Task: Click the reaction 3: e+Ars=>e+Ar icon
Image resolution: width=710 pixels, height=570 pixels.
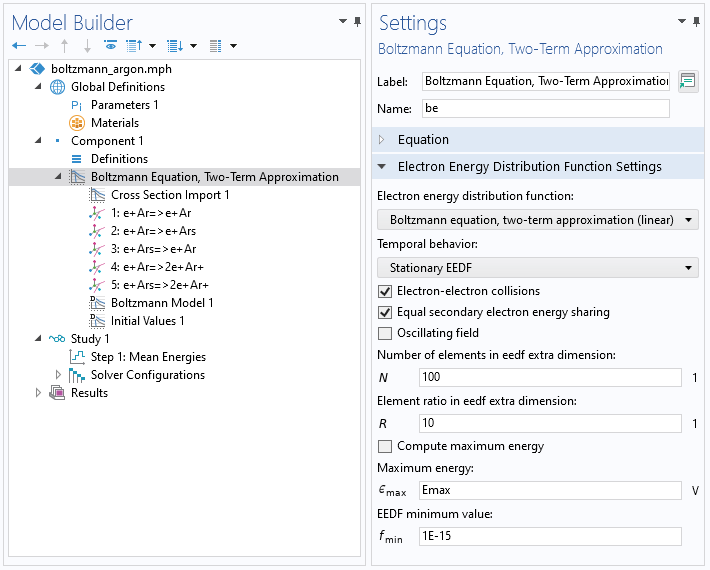Action: point(96,249)
